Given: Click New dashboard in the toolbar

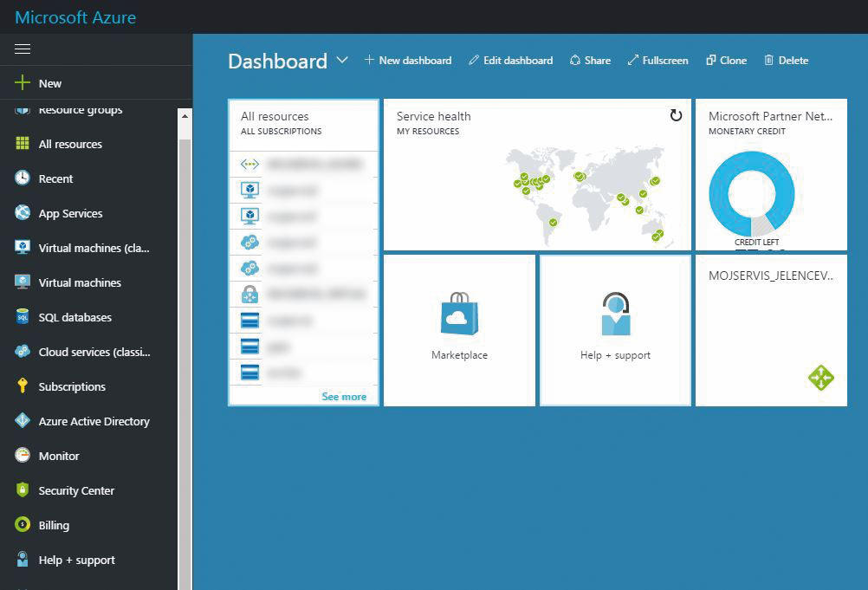Looking at the screenshot, I should pos(408,61).
